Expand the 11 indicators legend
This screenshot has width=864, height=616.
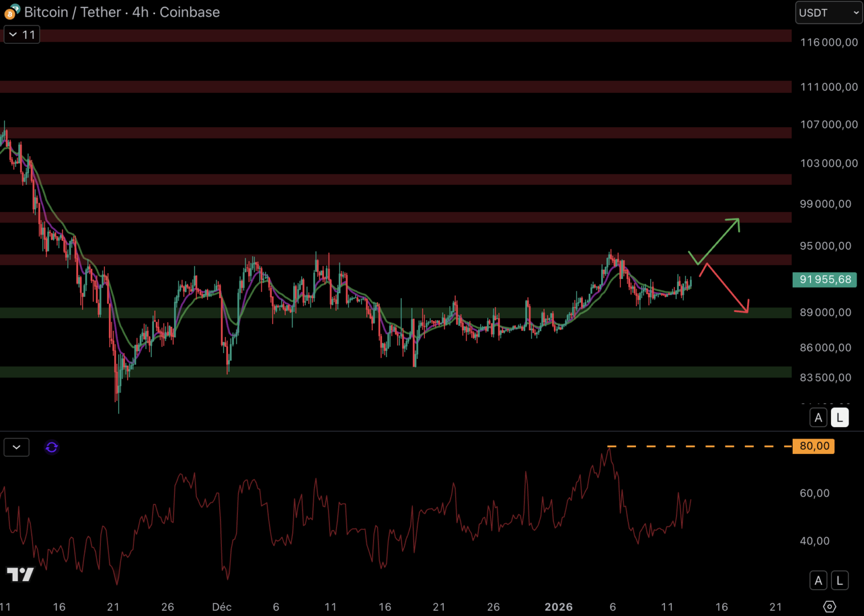[22, 35]
